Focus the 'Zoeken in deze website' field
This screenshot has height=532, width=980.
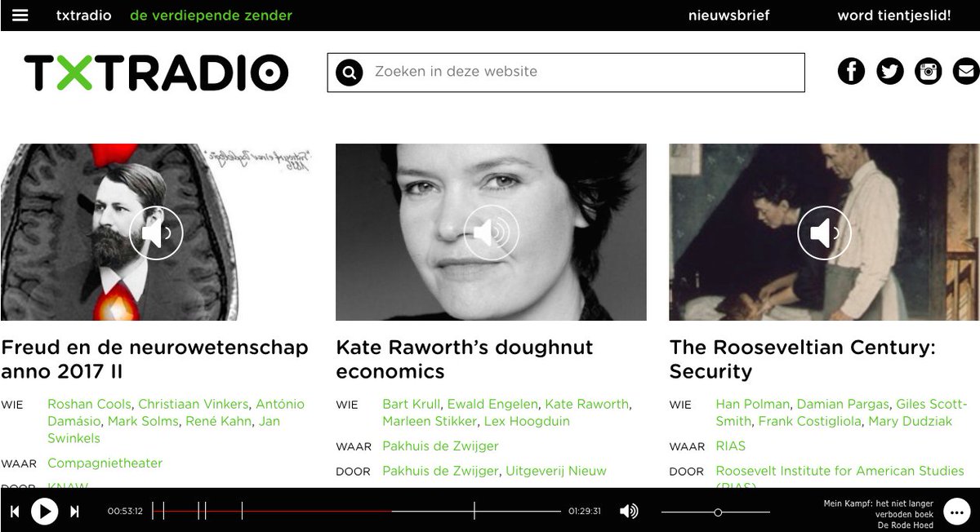[x=566, y=72]
